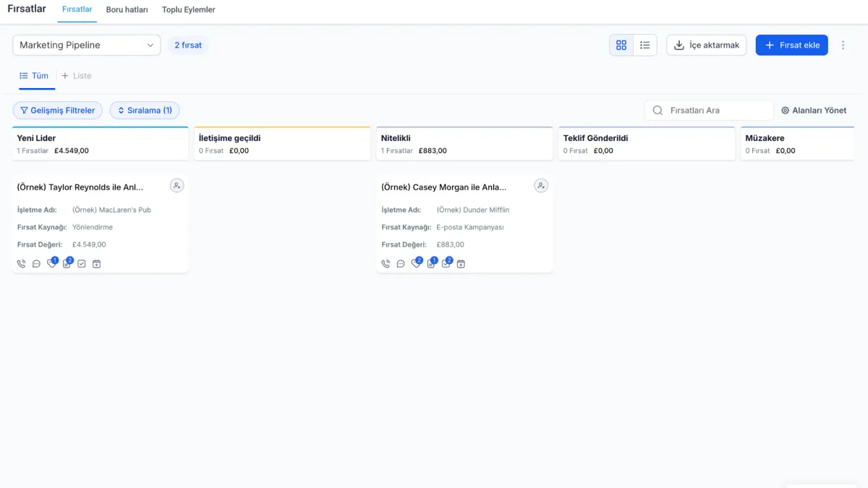
Task: Switch to Boru hatları tab
Action: pos(127,9)
